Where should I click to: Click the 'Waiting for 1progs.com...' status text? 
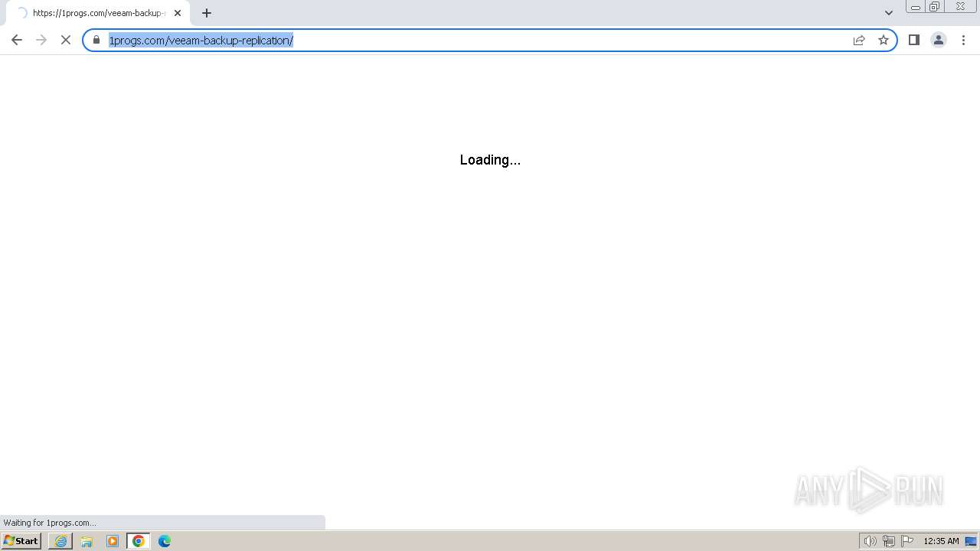click(50, 523)
